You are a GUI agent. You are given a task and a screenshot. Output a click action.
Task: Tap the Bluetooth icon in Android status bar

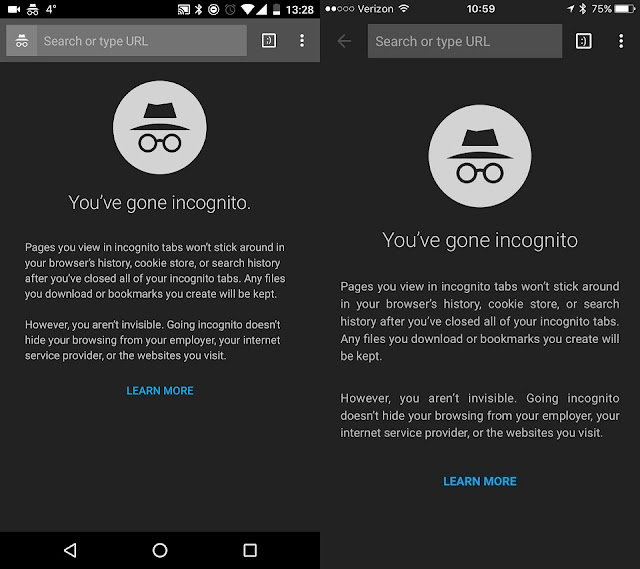point(198,9)
